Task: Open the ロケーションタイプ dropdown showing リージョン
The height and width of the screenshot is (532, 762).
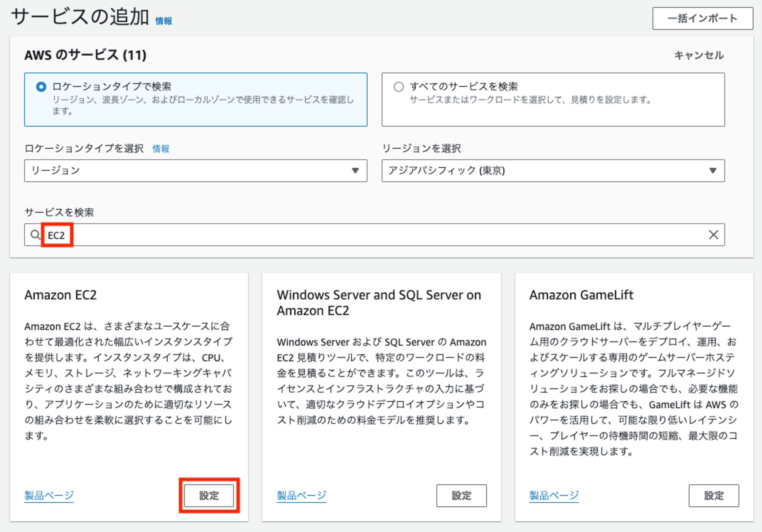Action: point(195,170)
